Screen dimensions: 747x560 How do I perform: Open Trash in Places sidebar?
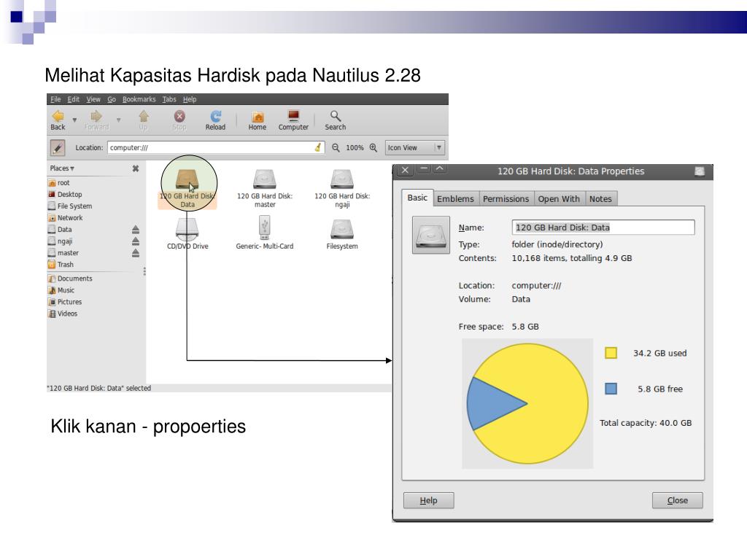tap(61, 264)
